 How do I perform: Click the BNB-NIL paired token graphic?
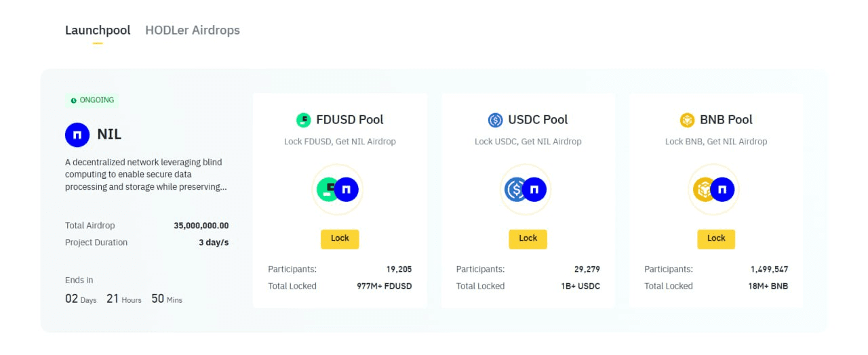click(713, 190)
